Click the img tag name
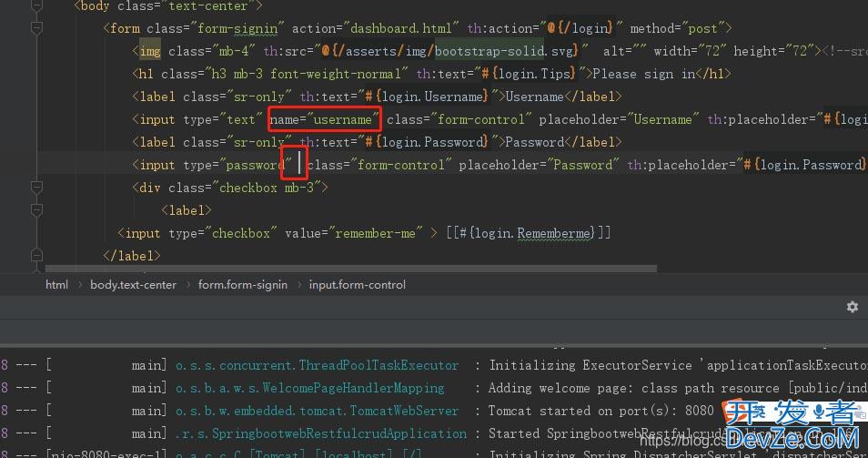Image resolution: width=868 pixels, height=458 pixels. (150, 51)
